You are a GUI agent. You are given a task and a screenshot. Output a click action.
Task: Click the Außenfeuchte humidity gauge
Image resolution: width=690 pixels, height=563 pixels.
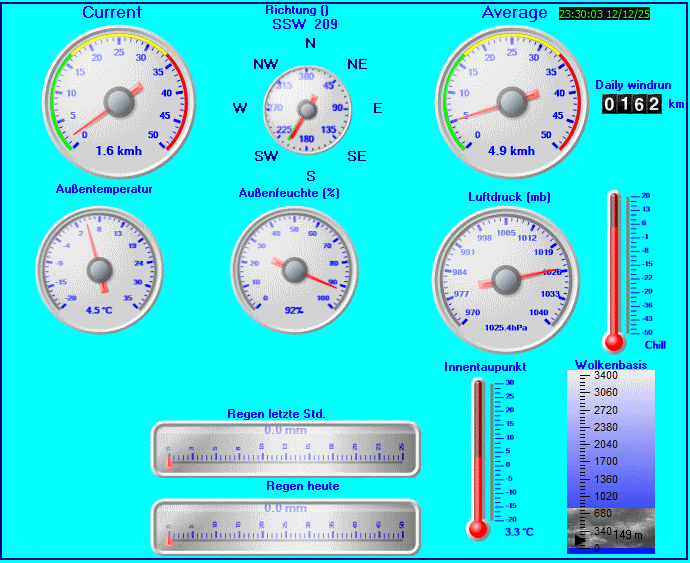[x=294, y=268]
